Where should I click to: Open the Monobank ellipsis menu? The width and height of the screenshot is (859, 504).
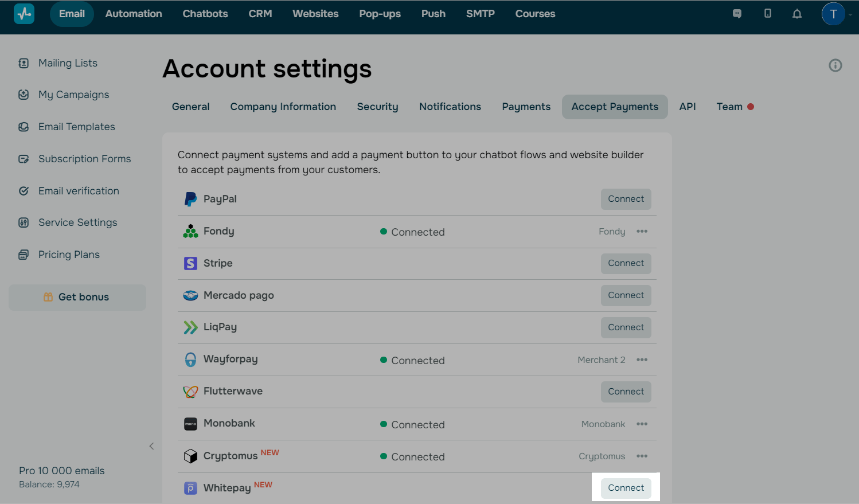(642, 424)
